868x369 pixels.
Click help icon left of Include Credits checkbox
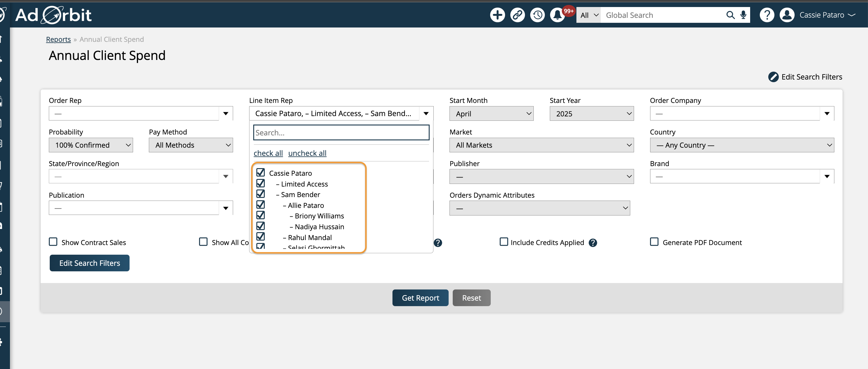point(438,243)
